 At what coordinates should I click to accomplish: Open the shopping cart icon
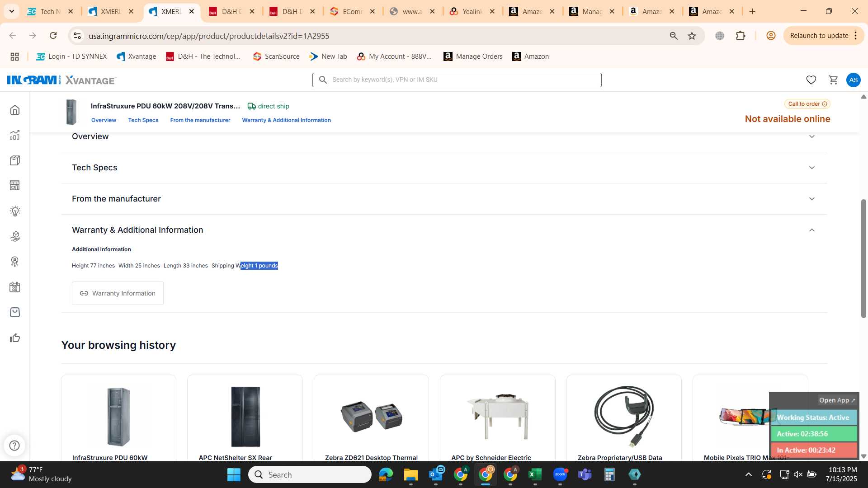coord(833,80)
